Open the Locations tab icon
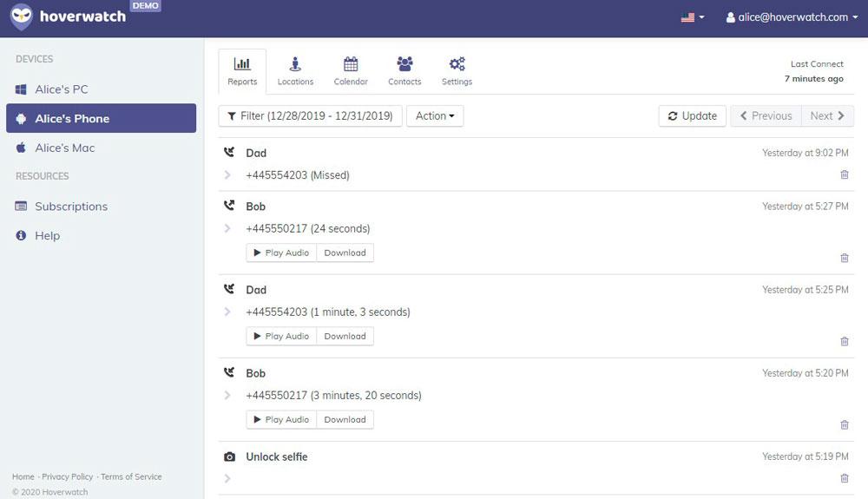The width and height of the screenshot is (868, 499). [x=295, y=64]
